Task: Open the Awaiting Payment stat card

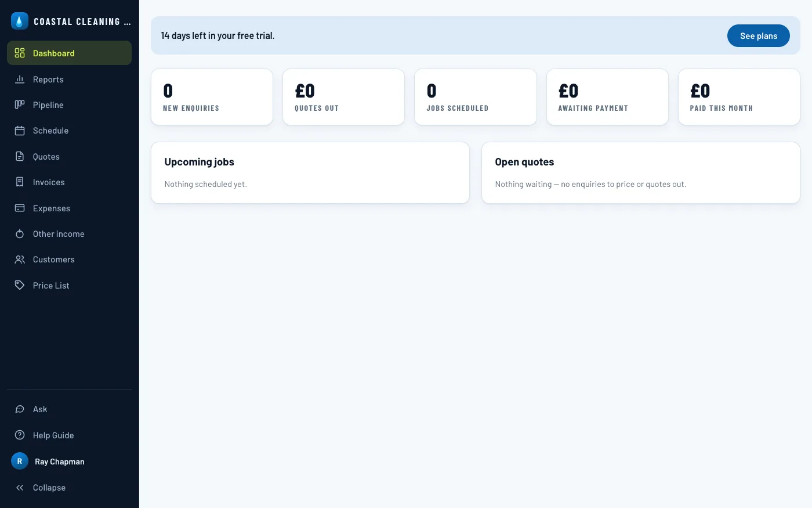Action: point(607,97)
